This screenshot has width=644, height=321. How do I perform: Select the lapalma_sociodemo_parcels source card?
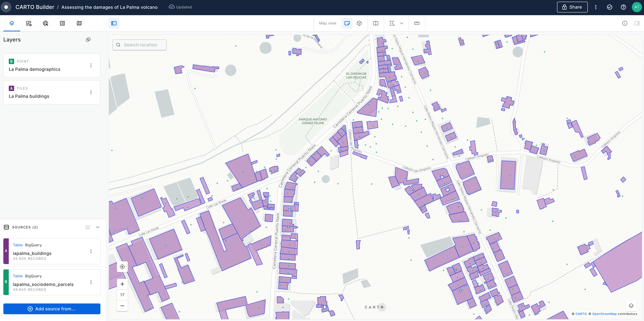[x=52, y=282]
